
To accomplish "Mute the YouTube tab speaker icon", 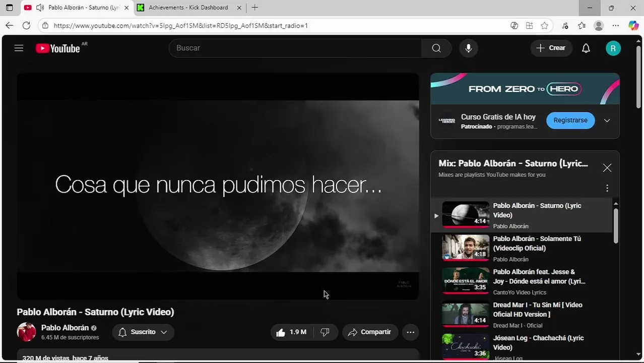I will [x=40, y=8].
